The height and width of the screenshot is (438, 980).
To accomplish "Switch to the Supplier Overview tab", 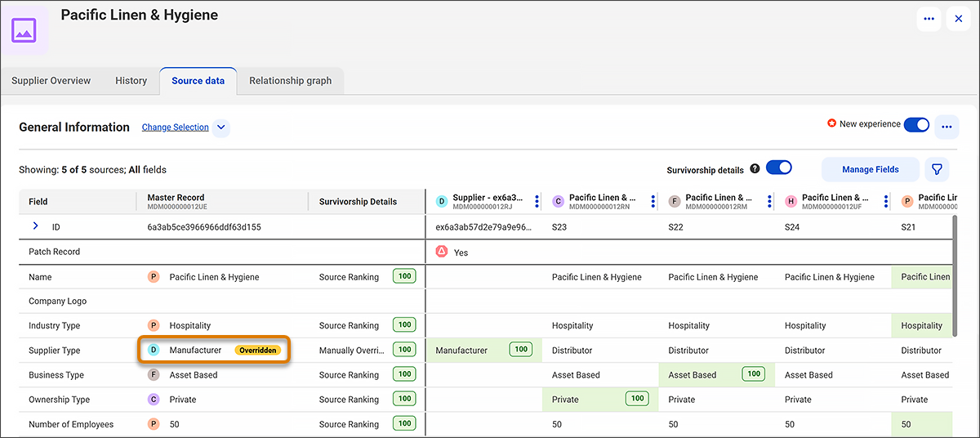I will (51, 81).
